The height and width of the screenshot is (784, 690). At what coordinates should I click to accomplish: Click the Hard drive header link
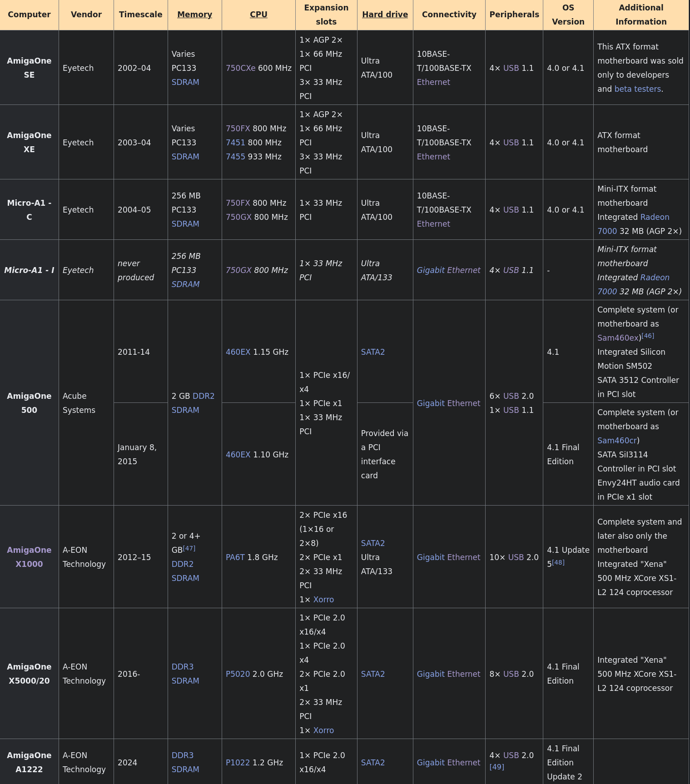tap(385, 15)
